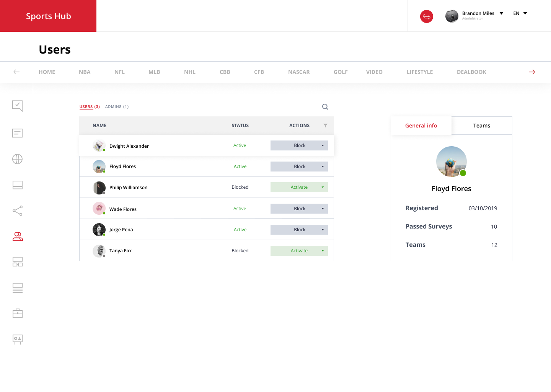Select the General info tab
Viewport: 551px width, 392px height.
click(x=421, y=126)
